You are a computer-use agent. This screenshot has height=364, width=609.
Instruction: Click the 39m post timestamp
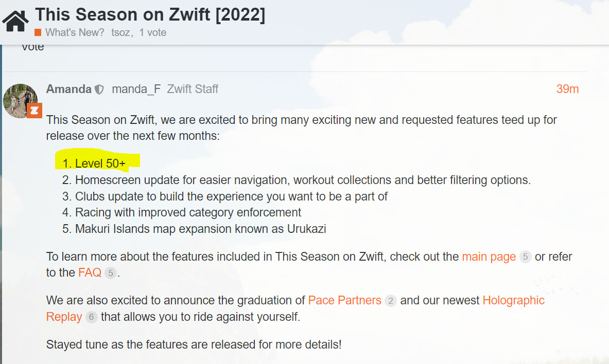pos(567,89)
